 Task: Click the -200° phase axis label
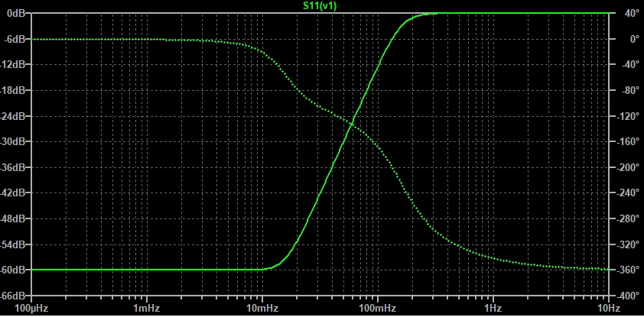(629, 167)
